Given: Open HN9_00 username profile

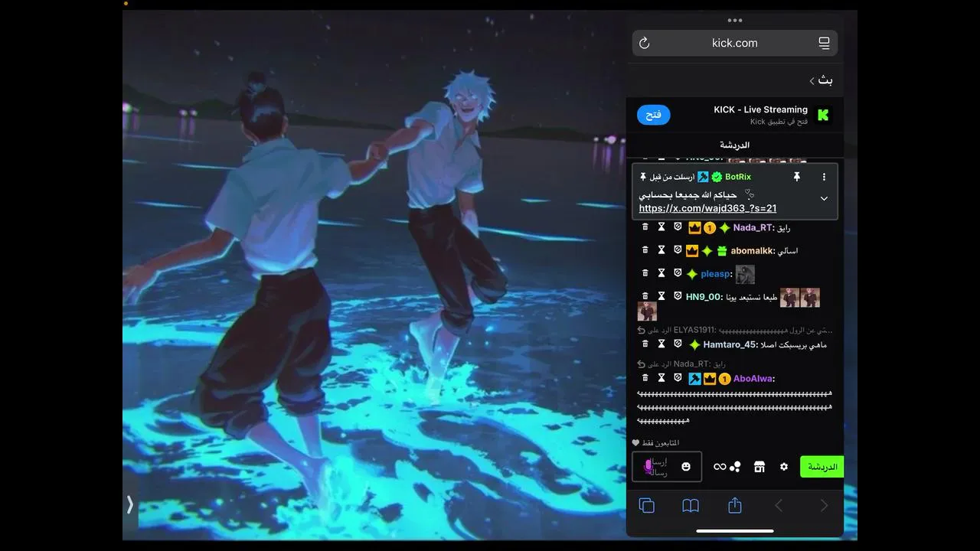Looking at the screenshot, I should coord(704,297).
